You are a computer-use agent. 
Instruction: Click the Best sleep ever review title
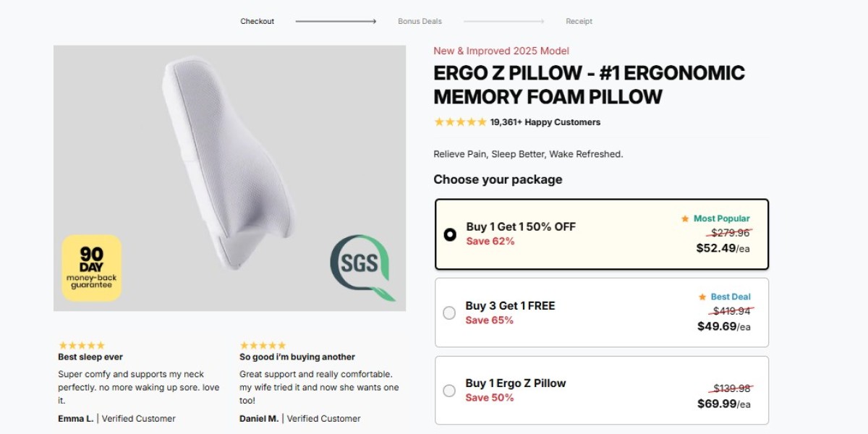[x=90, y=357]
